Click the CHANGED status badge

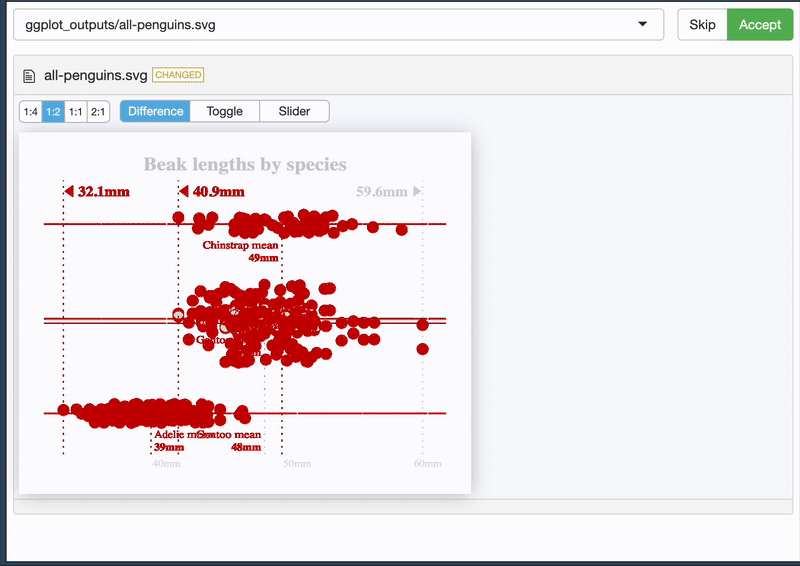(x=178, y=75)
